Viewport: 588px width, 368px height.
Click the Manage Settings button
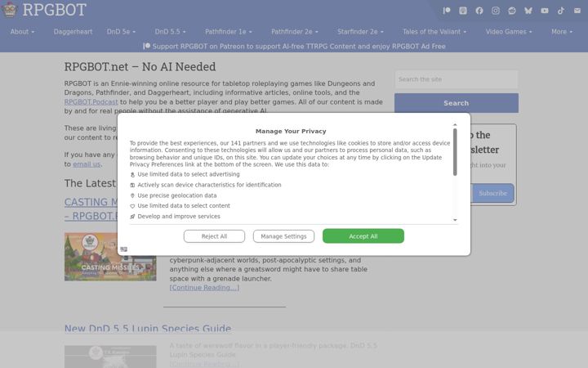tap(283, 236)
